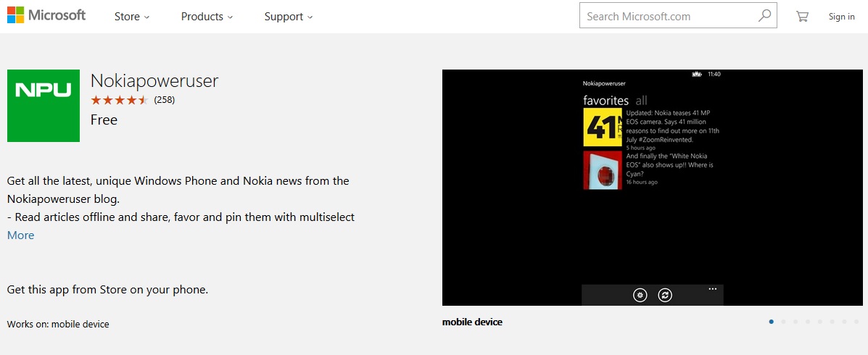Click the Search Microsoft.com input field

click(x=667, y=16)
